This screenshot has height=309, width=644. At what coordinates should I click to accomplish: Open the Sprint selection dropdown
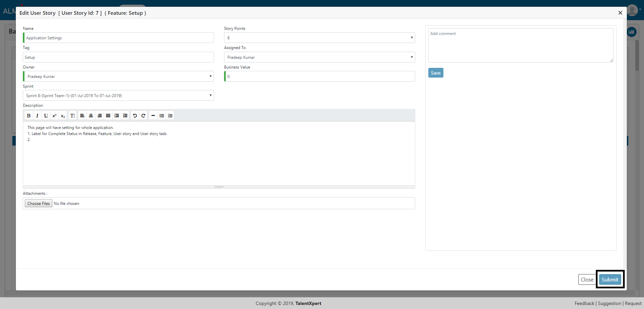(118, 95)
